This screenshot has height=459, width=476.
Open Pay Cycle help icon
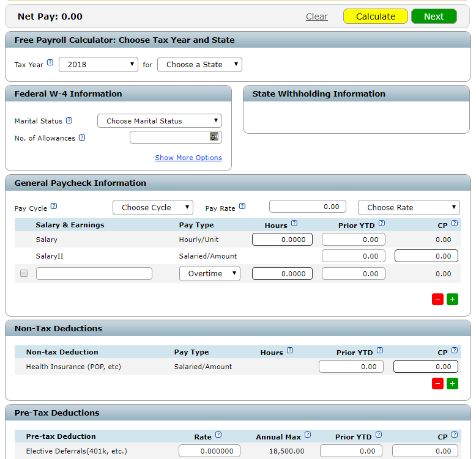pyautogui.click(x=54, y=206)
